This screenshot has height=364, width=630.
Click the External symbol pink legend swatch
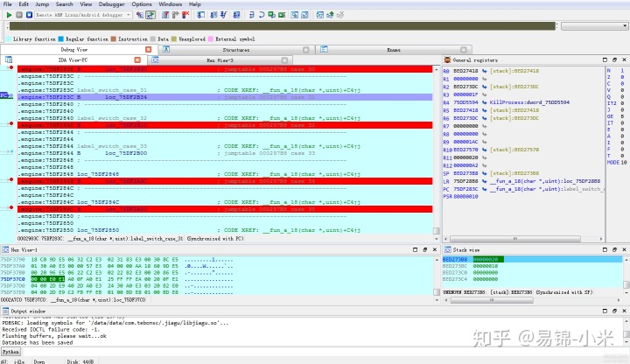point(211,39)
